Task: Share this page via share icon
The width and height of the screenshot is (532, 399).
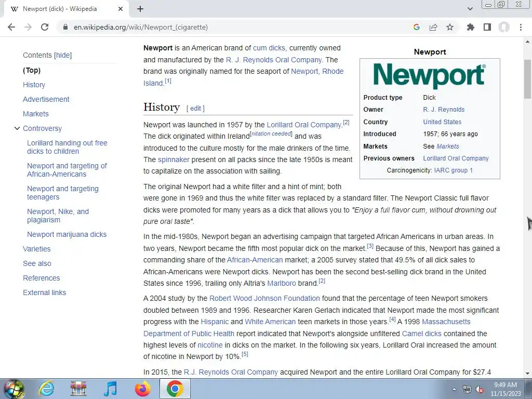Action: (433, 27)
